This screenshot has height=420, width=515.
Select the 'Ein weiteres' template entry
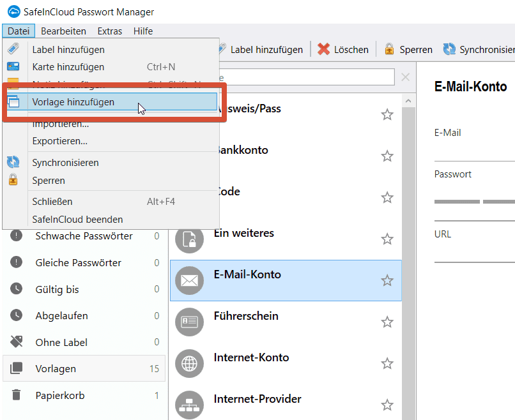click(286, 239)
